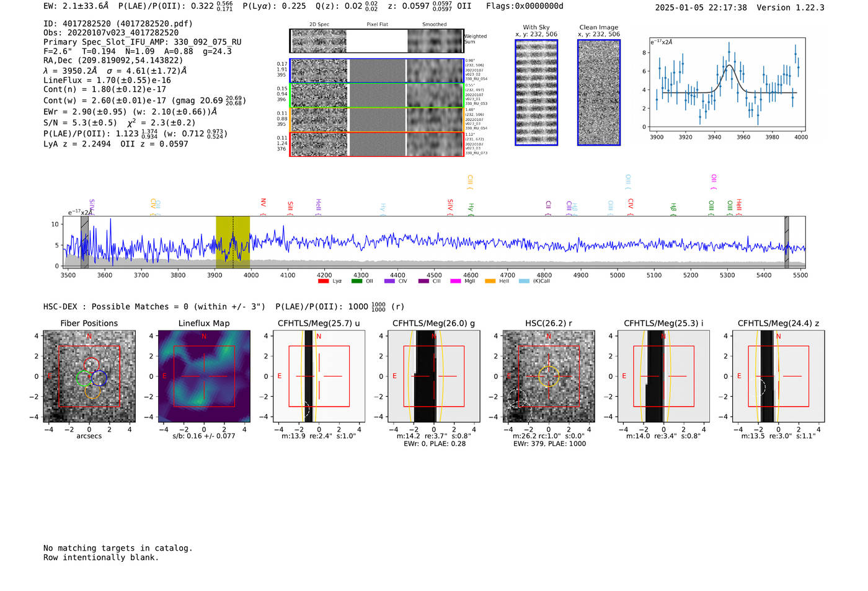The width and height of the screenshot is (868, 591).
Task: Click the With Sky fiber image
Action: click(536, 92)
